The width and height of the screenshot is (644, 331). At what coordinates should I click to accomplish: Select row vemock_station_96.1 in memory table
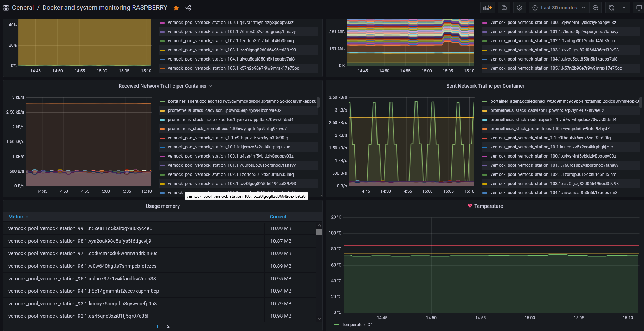pyautogui.click(x=160, y=266)
